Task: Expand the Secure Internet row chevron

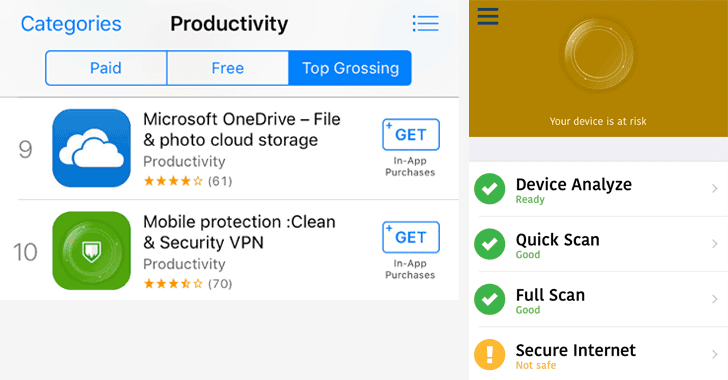Action: (715, 354)
